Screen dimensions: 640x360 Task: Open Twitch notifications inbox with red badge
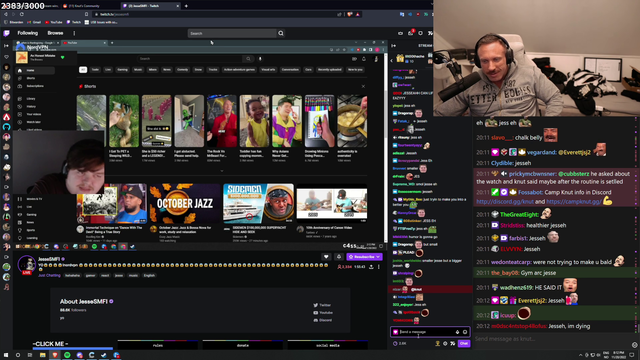coord(411,33)
